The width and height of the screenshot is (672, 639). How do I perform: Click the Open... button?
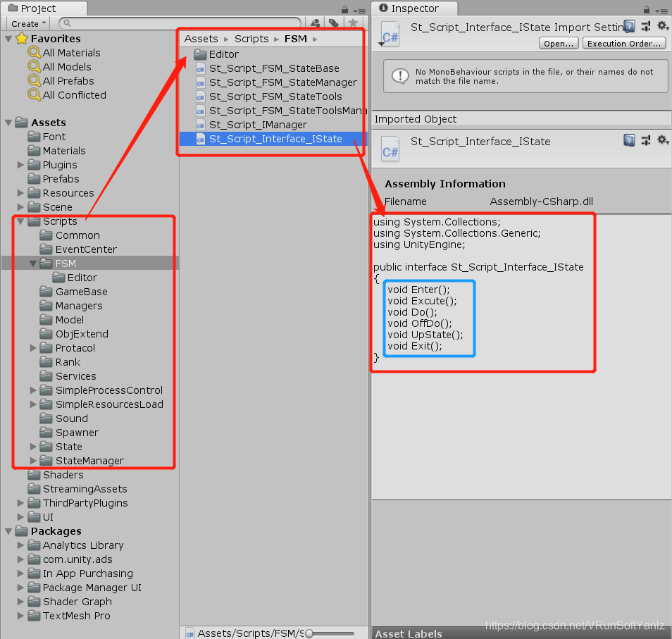click(x=559, y=43)
